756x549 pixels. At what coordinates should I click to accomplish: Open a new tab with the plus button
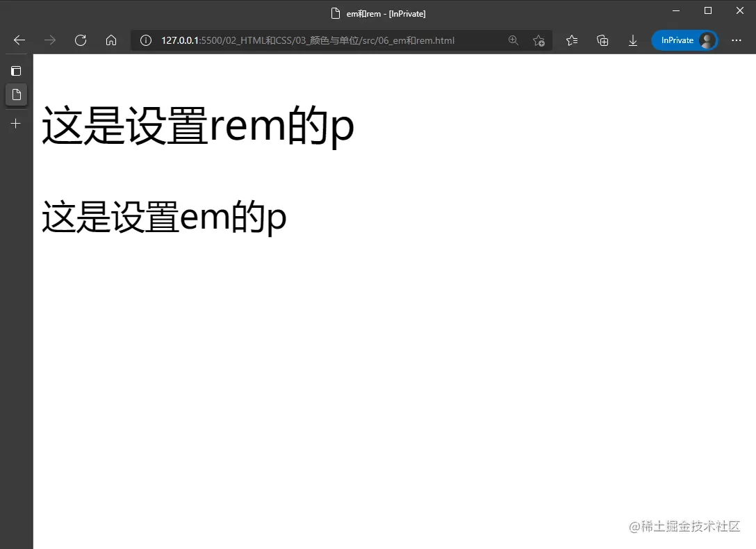(x=15, y=123)
